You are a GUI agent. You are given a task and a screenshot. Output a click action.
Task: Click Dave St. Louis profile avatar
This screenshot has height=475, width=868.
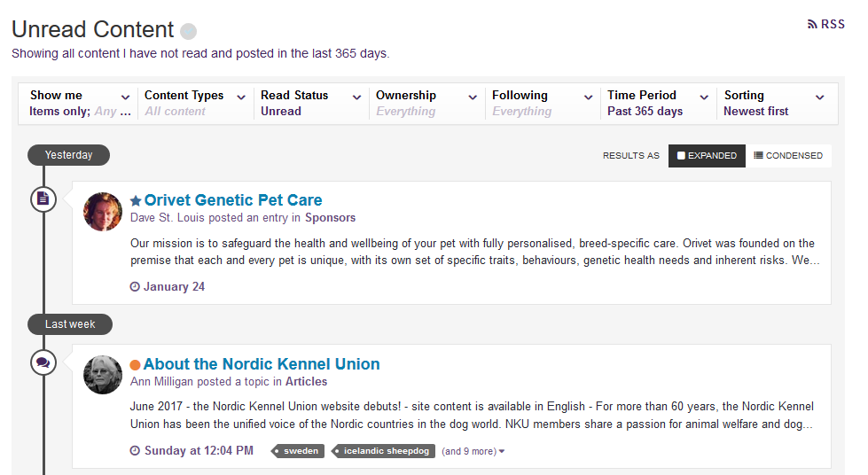[x=103, y=212]
